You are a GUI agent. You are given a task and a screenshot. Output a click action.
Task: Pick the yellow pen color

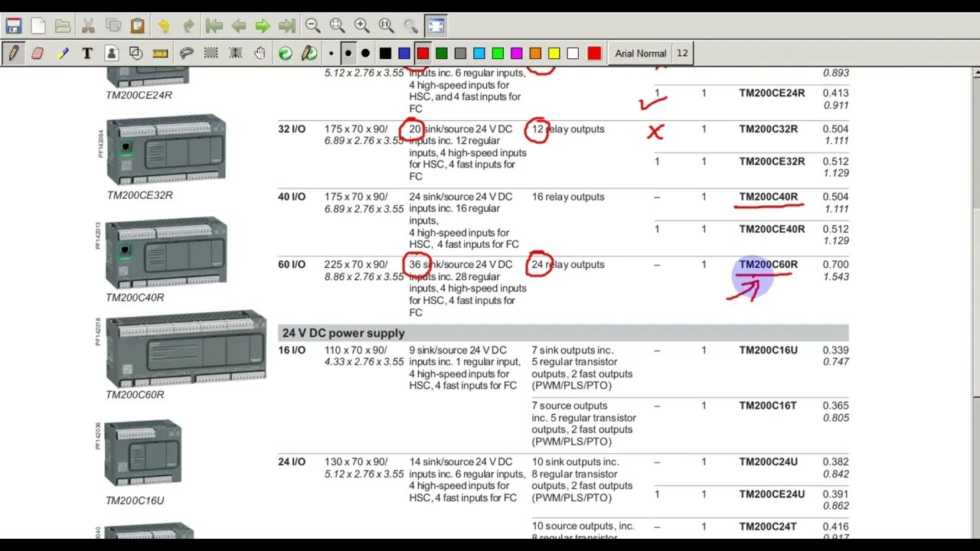(x=554, y=53)
